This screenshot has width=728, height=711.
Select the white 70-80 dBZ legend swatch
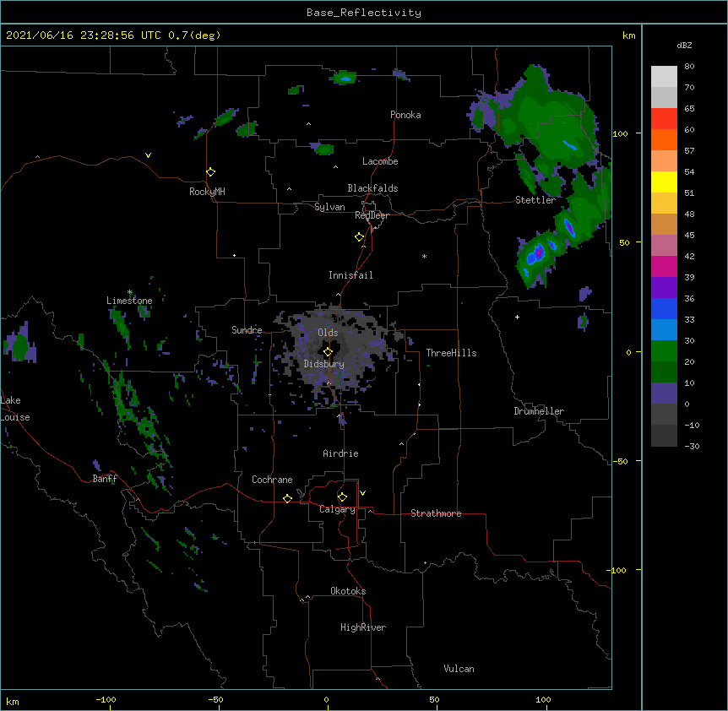coord(664,77)
